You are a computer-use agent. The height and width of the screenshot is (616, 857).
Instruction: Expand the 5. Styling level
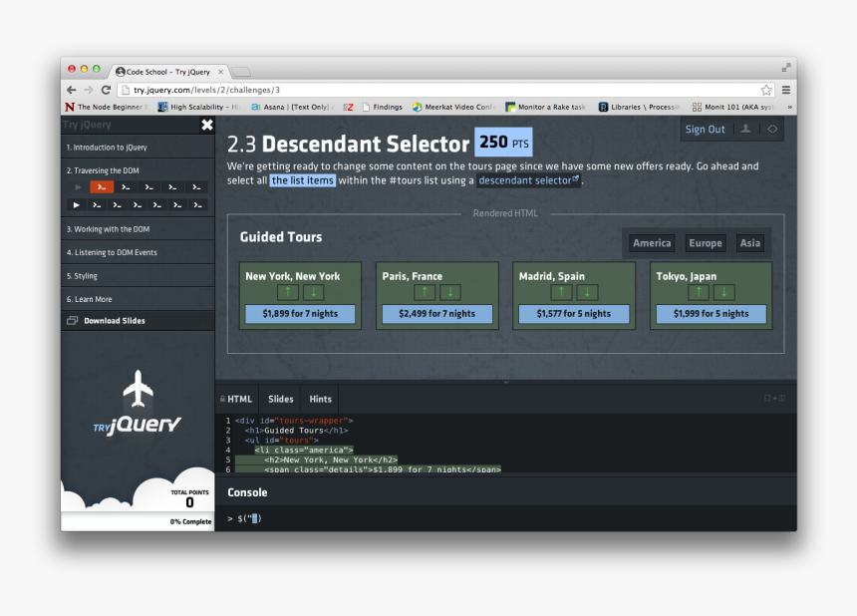click(x=138, y=276)
